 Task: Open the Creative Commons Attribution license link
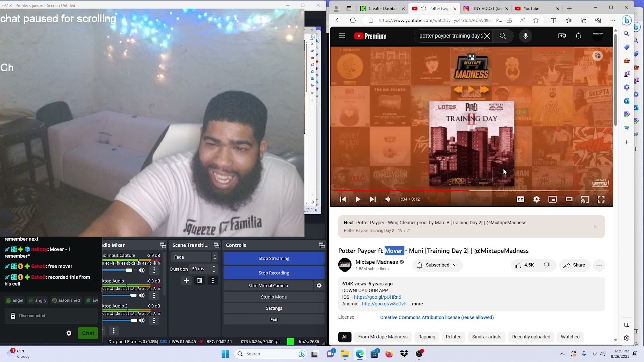437,317
